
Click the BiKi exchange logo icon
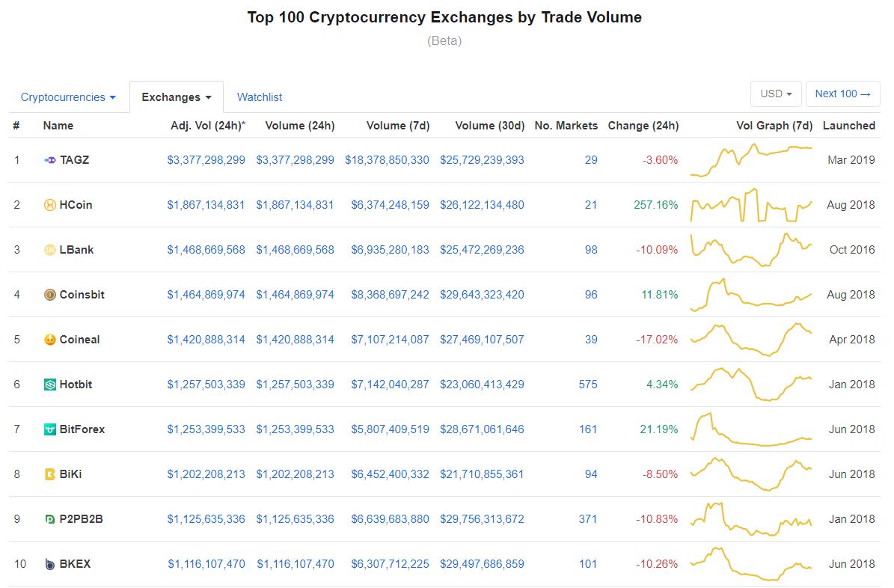pyautogui.click(x=50, y=474)
